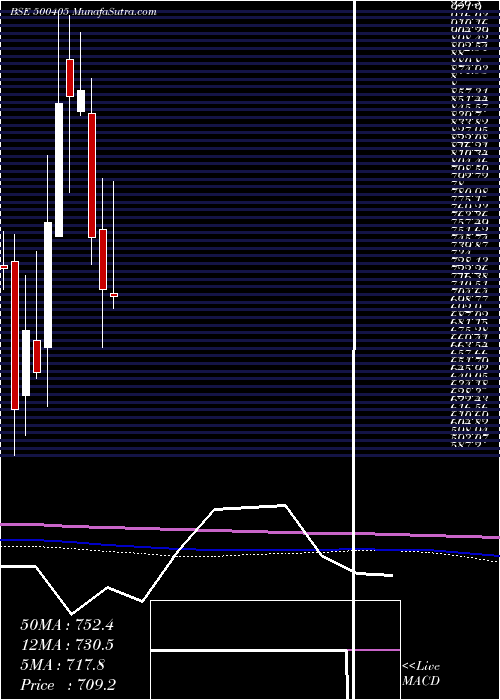Click the white vertical crosshair line
This screenshot has width=500, height=700.
[354, 350]
